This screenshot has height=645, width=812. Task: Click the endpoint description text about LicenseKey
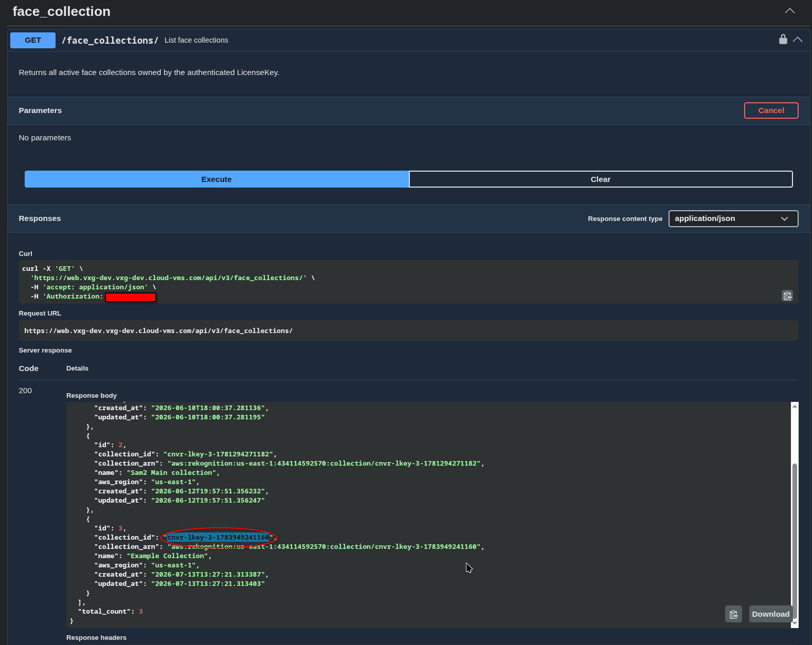149,72
